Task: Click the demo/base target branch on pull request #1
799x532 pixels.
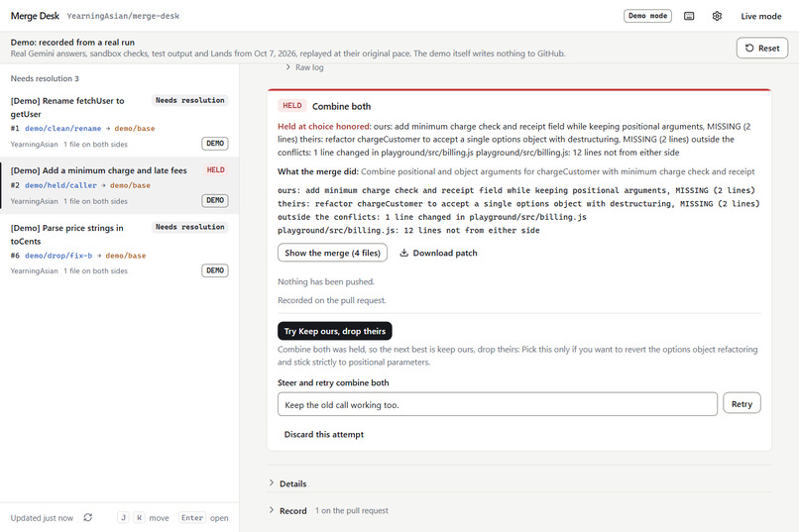Action: pyautogui.click(x=135, y=128)
